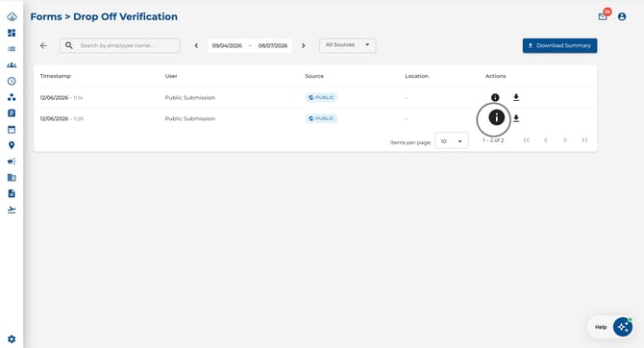
Task: Click the Location column header
Action: coord(416,76)
